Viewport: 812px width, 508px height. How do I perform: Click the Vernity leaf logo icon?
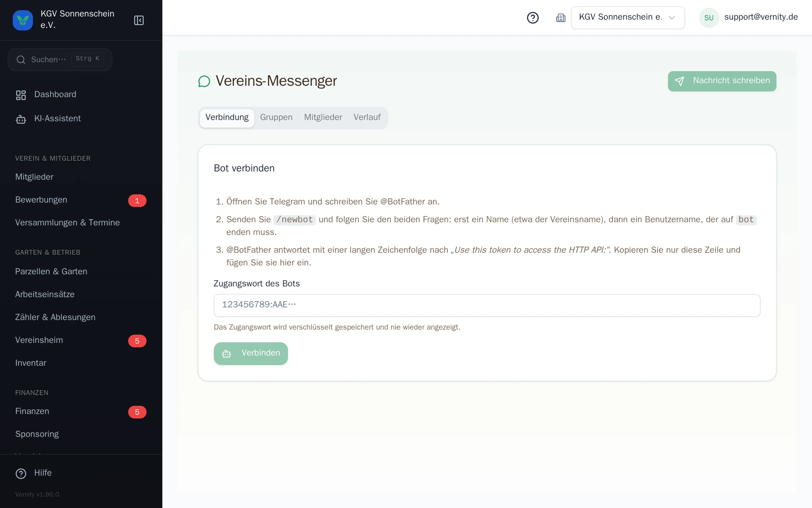coord(23,20)
